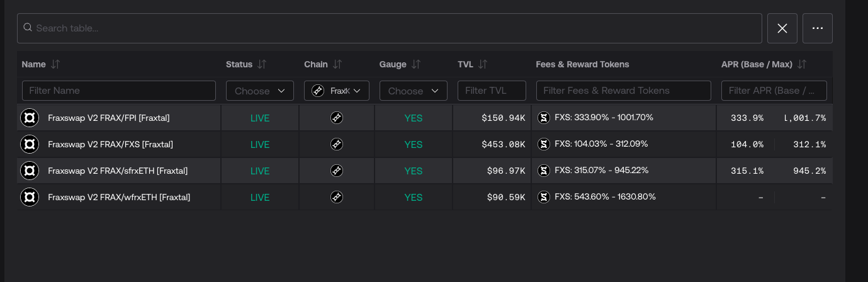The image size is (868, 282).
Task: Sort table by TVL column arrows
Action: coord(483,64)
